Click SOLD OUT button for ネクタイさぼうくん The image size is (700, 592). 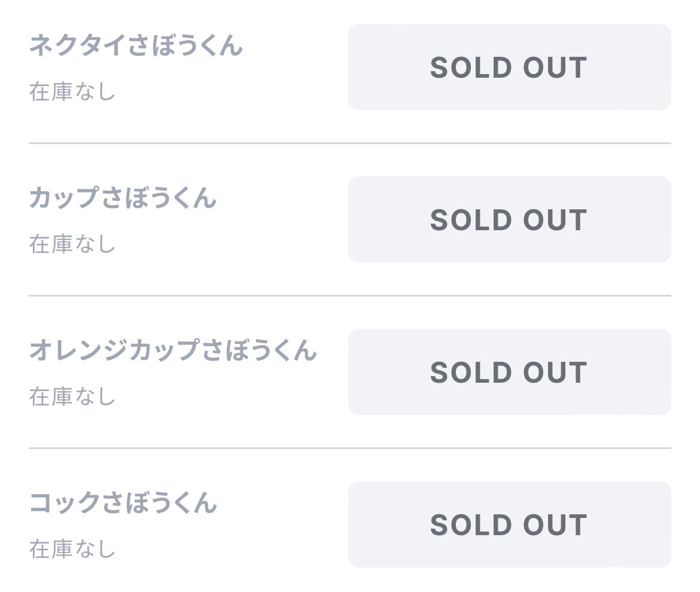[x=509, y=67]
